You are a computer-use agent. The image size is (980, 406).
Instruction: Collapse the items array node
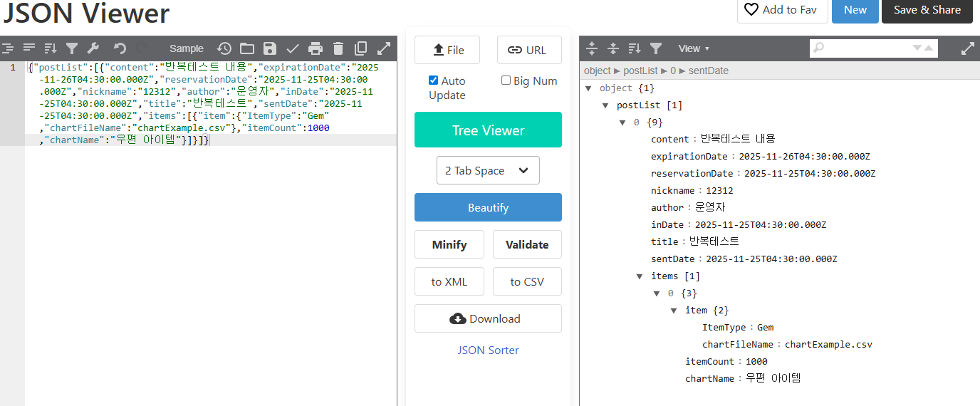[x=640, y=276]
